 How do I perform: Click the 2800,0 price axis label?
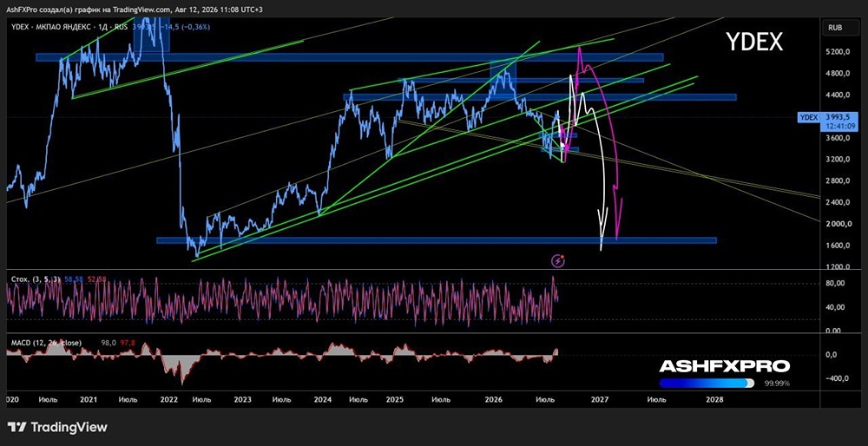839,181
